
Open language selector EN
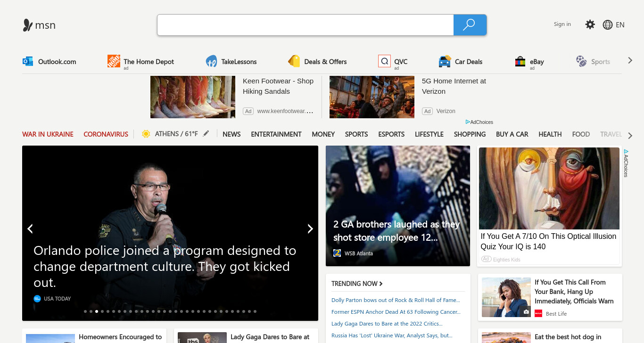tap(620, 25)
